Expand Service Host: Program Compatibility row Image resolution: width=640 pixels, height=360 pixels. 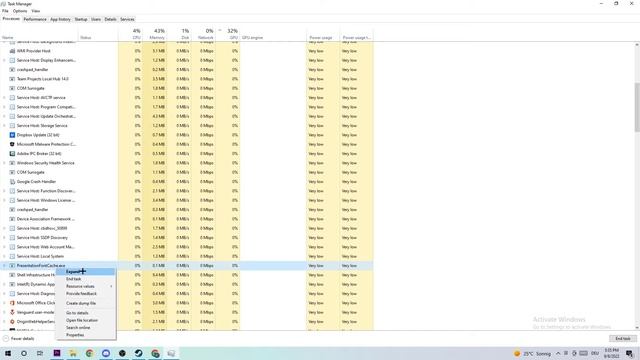4,107
